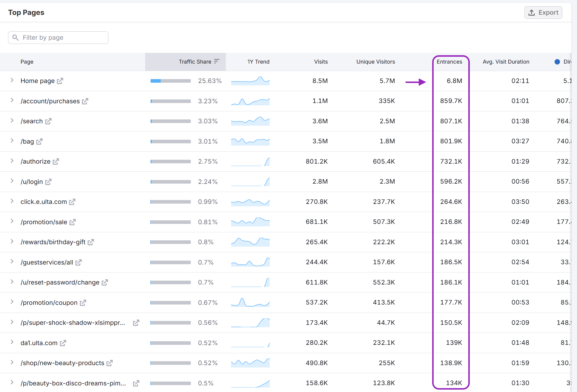Click sort icon in Traffic Share header
This screenshot has height=392, width=577.
click(217, 62)
